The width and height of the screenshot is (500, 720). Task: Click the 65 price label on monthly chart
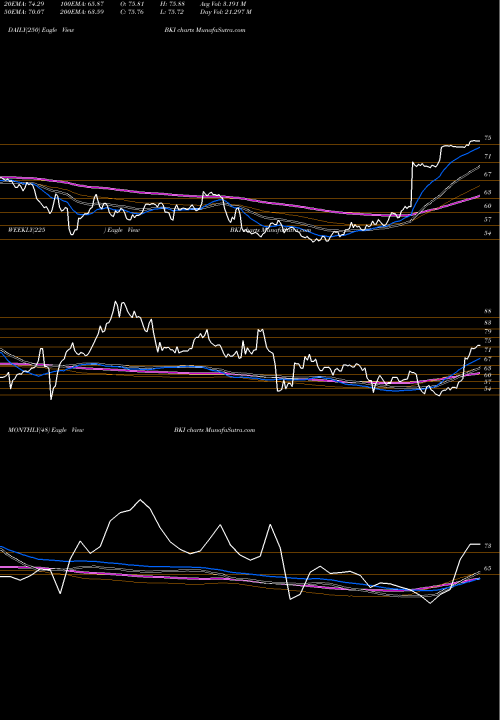(x=488, y=568)
